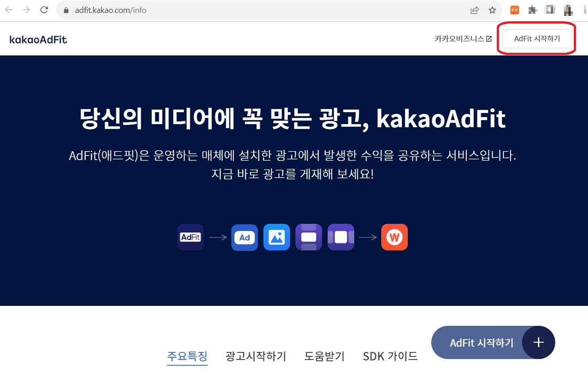Click the padlock site info icon
The width and height of the screenshot is (588, 383).
(66, 10)
